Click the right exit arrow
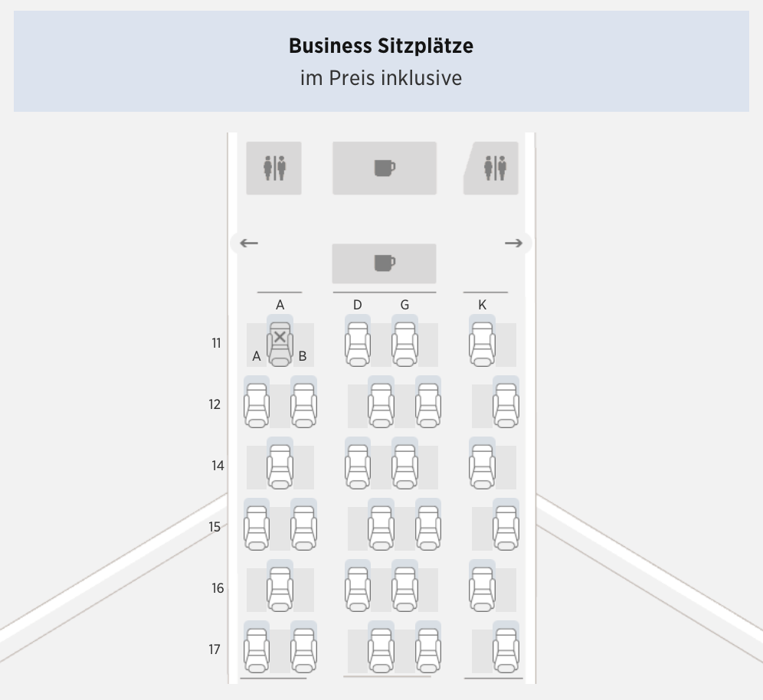 (513, 244)
